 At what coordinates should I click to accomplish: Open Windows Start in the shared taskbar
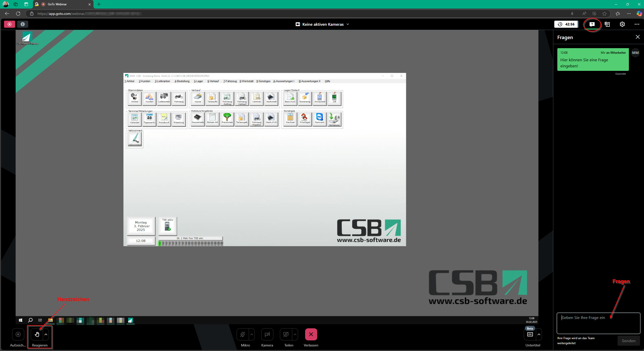tap(20, 320)
